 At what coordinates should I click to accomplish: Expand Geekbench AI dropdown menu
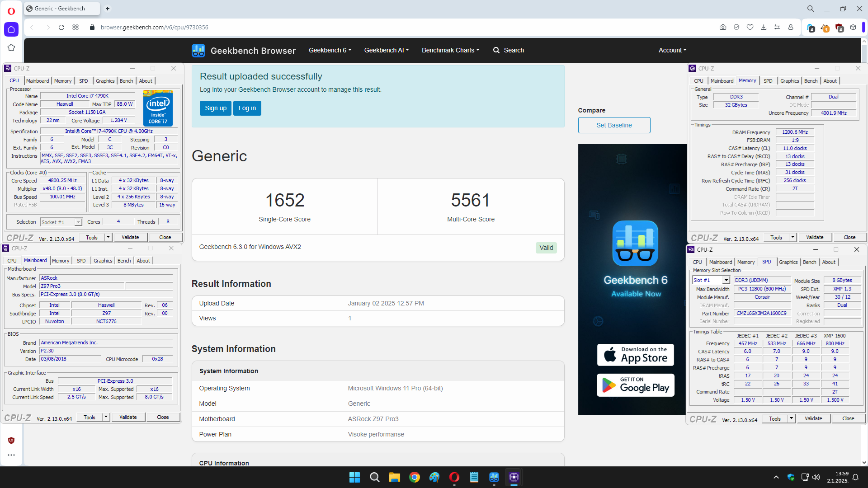tap(387, 50)
